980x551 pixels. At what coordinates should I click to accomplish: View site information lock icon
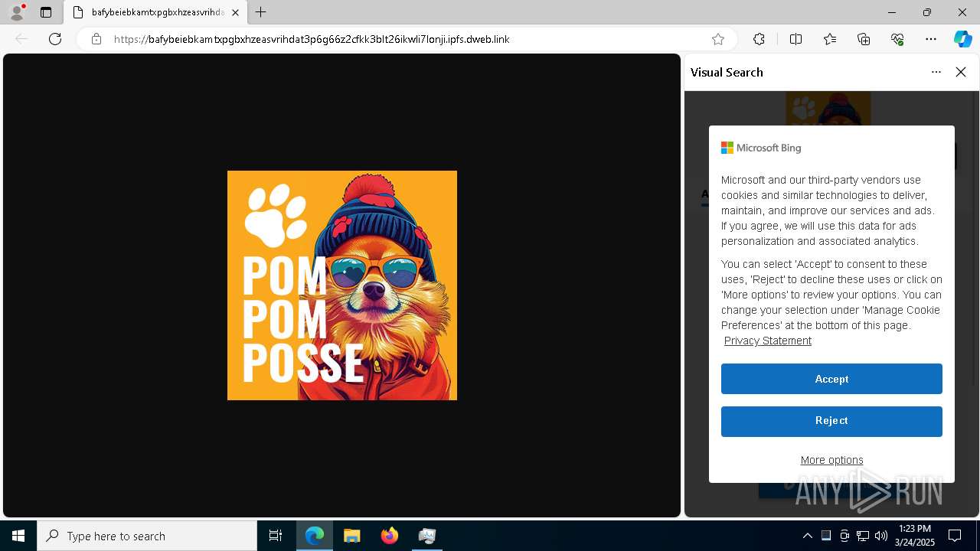click(x=96, y=39)
